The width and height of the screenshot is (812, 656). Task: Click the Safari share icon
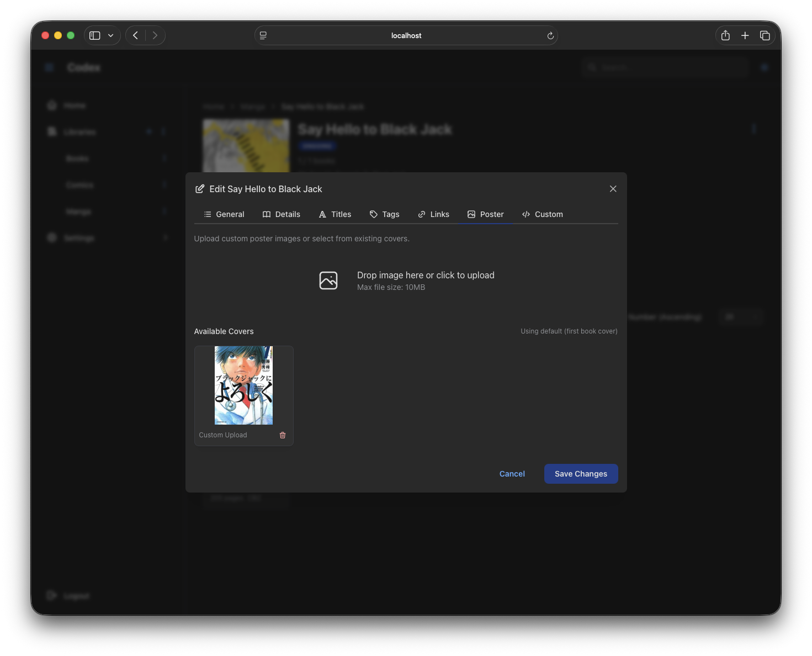(x=725, y=35)
